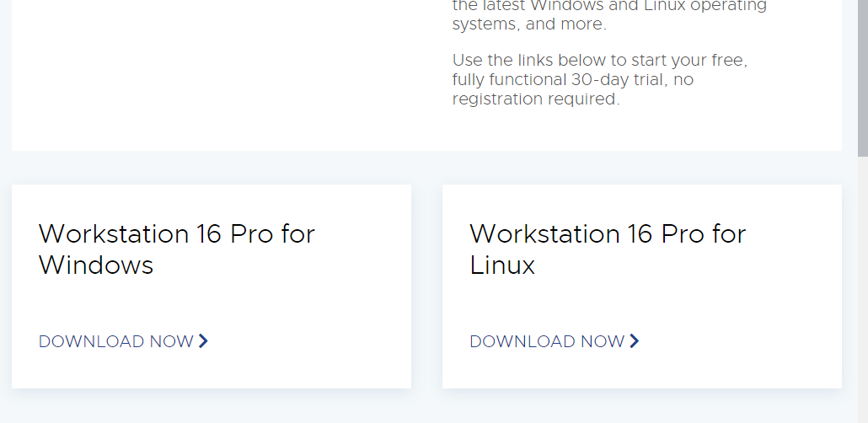Viewport: 868px width, 423px height.
Task: Click the 'Workstation 16 Pro for Linux' heading
Action: tap(608, 249)
